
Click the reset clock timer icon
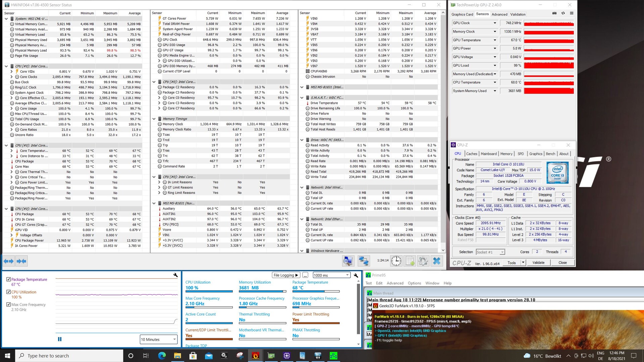[396, 261]
